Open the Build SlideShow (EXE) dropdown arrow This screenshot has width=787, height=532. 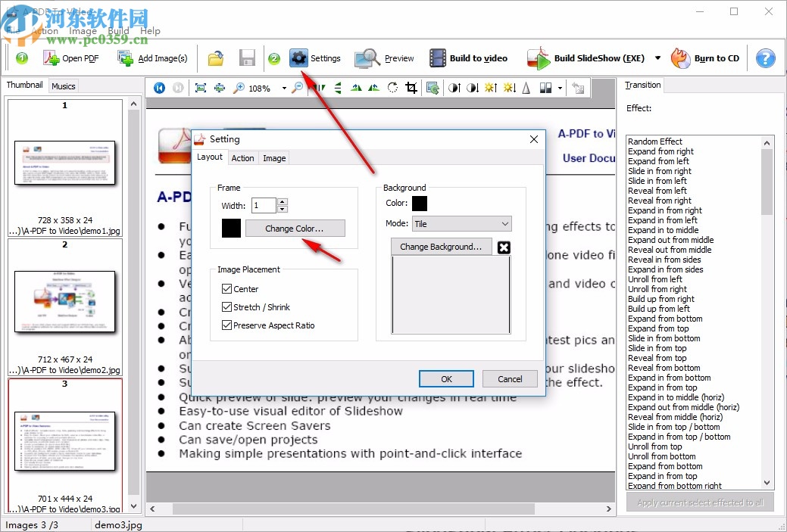pos(657,58)
